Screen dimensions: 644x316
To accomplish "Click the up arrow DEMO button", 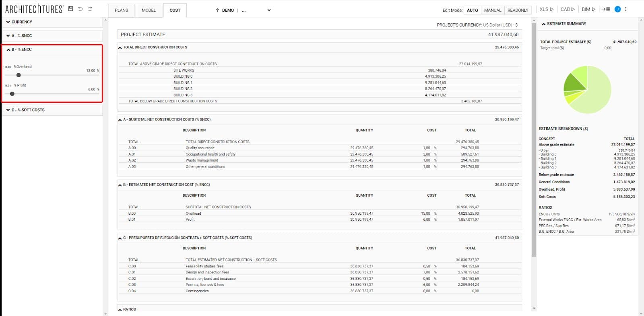I will [x=225, y=10].
